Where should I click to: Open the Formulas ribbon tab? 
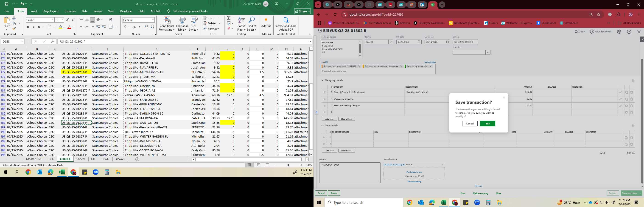coord(70,11)
